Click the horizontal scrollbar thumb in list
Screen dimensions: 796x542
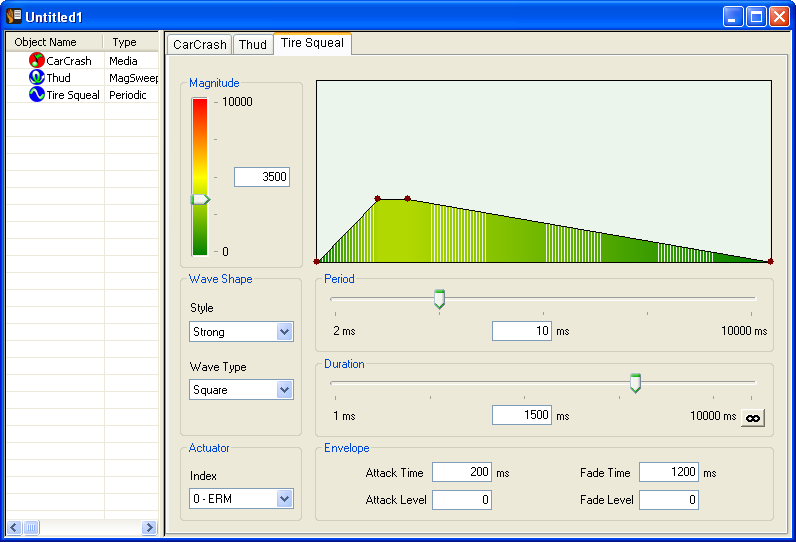[31, 527]
